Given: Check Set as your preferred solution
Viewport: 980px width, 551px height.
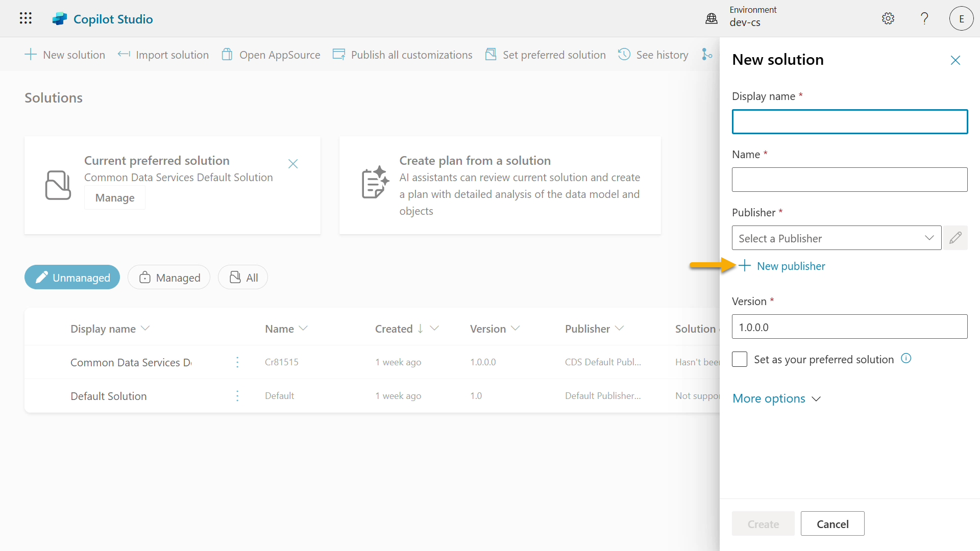Looking at the screenshot, I should pyautogui.click(x=740, y=359).
